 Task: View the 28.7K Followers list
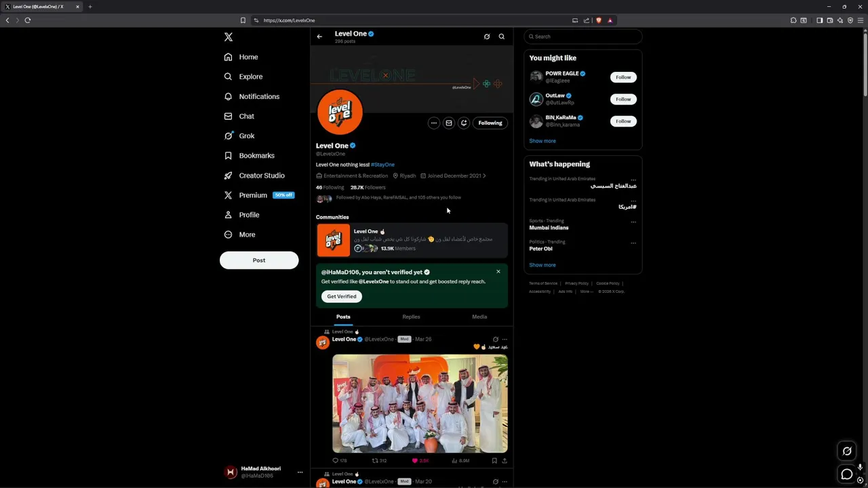pos(368,187)
